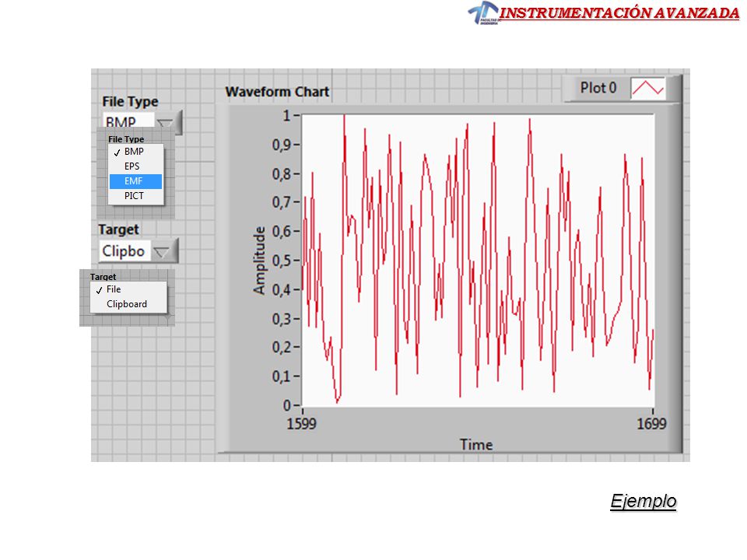
Task: Click the Plot 0 legend label
Action: coord(598,88)
